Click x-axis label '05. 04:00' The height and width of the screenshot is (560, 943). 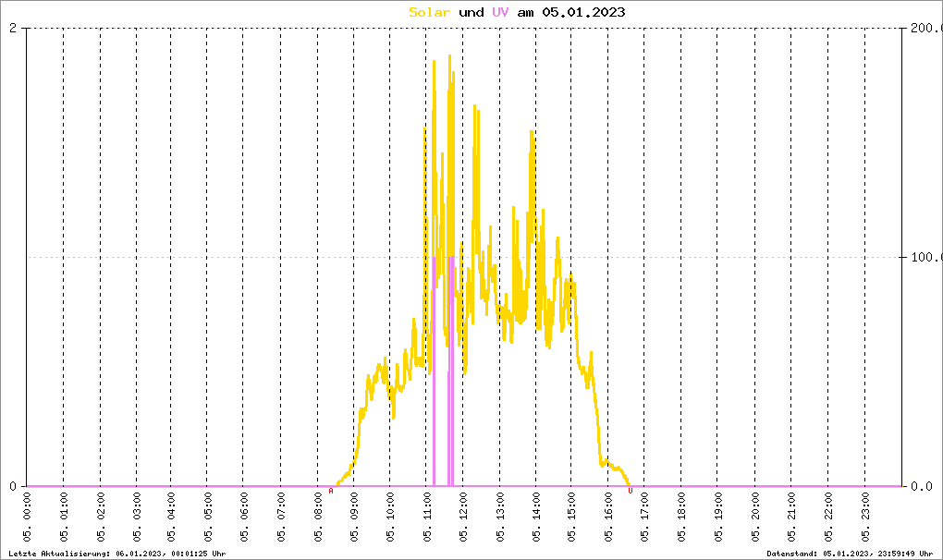[x=171, y=517]
